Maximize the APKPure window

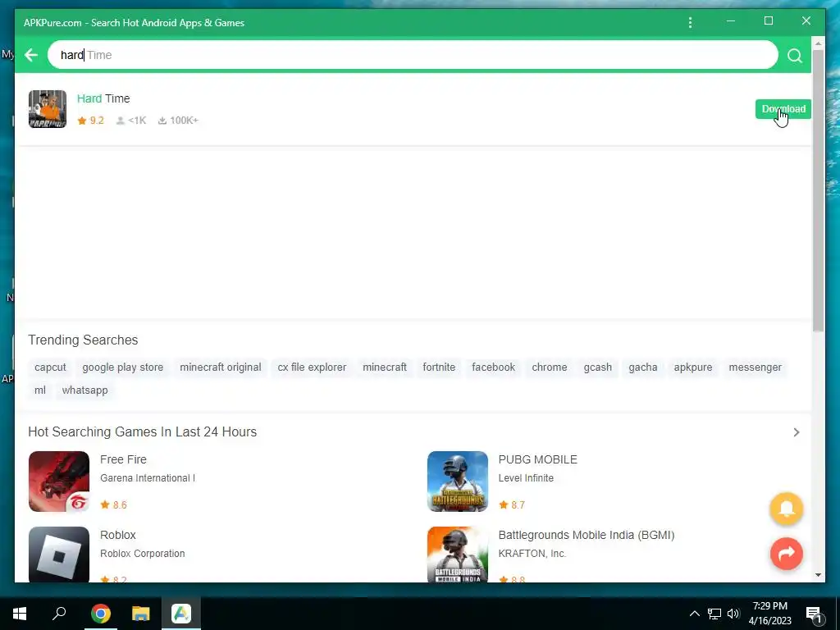click(x=768, y=21)
